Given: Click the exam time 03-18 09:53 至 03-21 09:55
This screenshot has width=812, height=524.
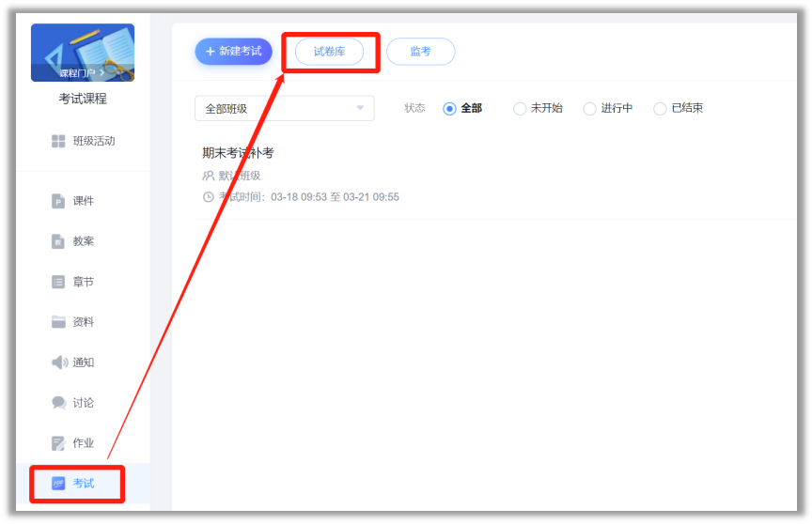Looking at the screenshot, I should tap(336, 197).
